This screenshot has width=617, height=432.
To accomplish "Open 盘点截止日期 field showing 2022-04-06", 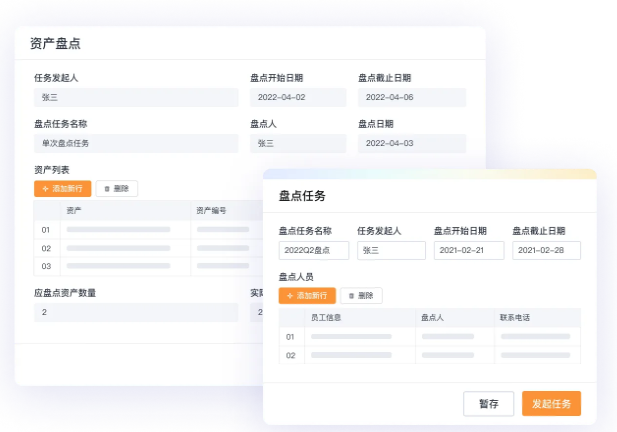I will (412, 97).
